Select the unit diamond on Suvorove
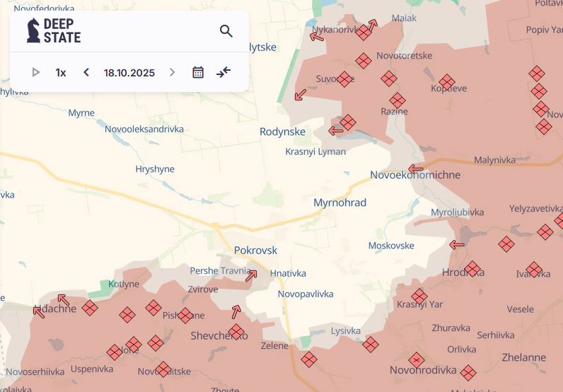Image resolution: width=563 pixels, height=392 pixels. tap(344, 79)
